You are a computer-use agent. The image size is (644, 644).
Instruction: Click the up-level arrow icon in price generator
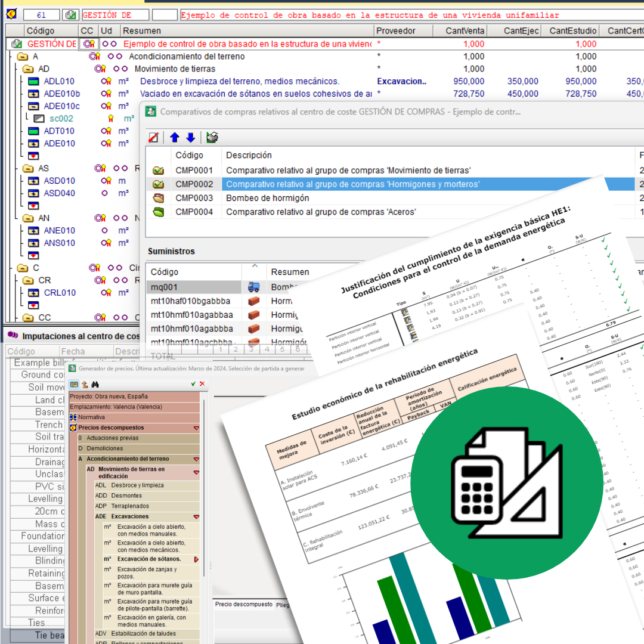tap(84, 385)
